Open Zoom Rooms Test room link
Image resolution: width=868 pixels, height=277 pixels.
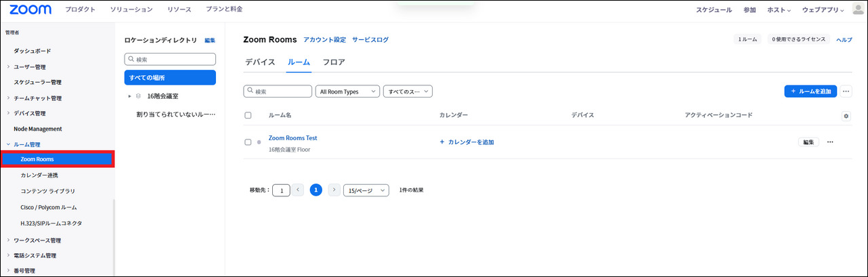click(x=293, y=138)
